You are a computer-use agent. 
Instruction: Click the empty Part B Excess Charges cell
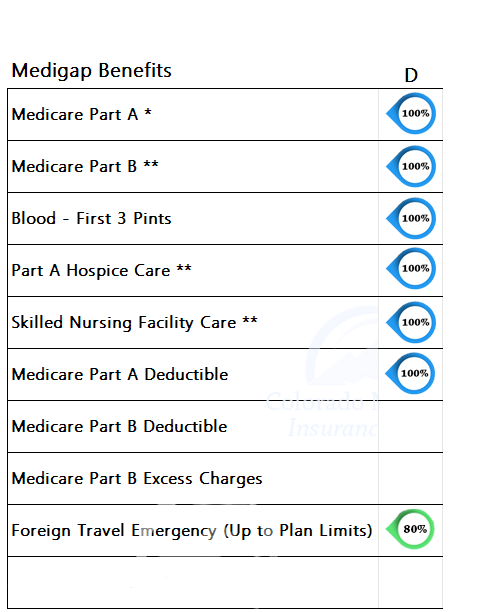point(410,479)
